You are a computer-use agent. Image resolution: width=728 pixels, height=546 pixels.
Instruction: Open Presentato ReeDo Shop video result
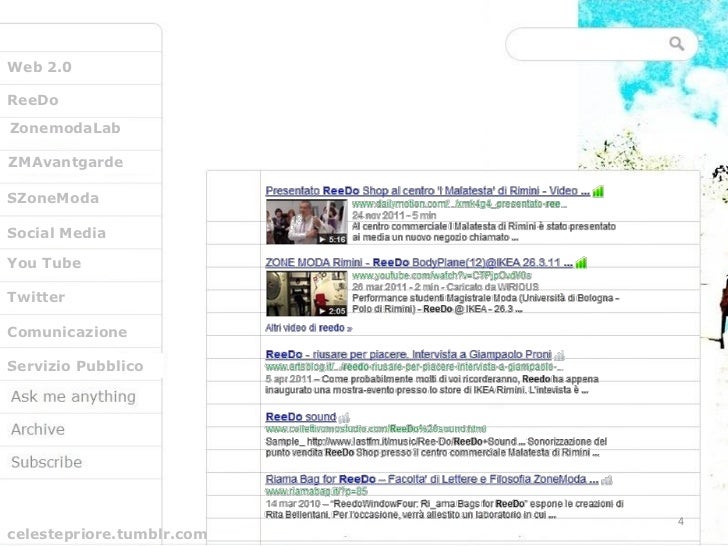(428, 191)
